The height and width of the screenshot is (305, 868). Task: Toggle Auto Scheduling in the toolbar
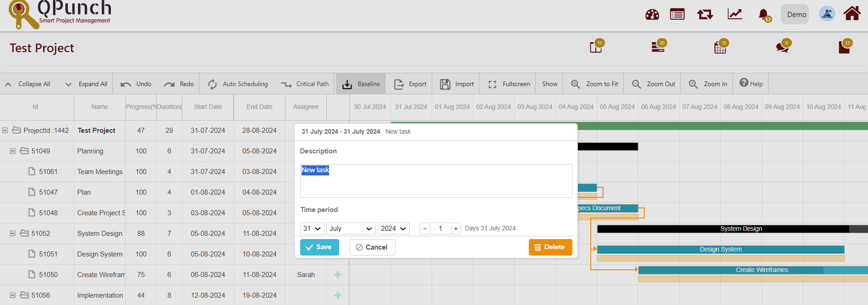tap(238, 84)
